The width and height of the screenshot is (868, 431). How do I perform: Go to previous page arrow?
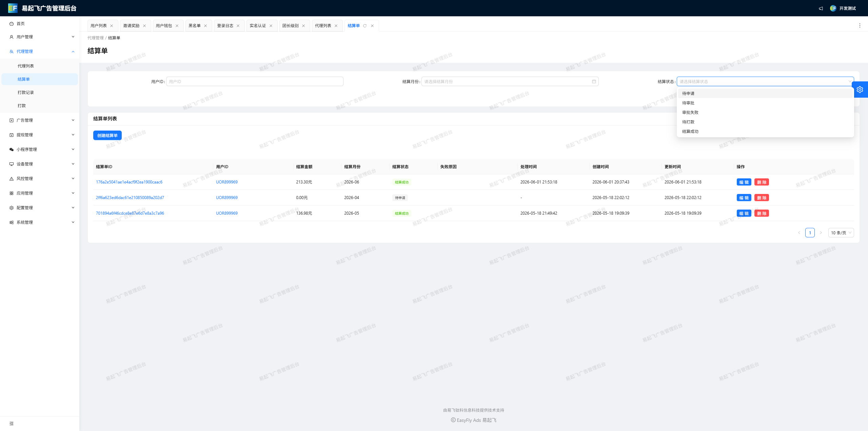799,233
